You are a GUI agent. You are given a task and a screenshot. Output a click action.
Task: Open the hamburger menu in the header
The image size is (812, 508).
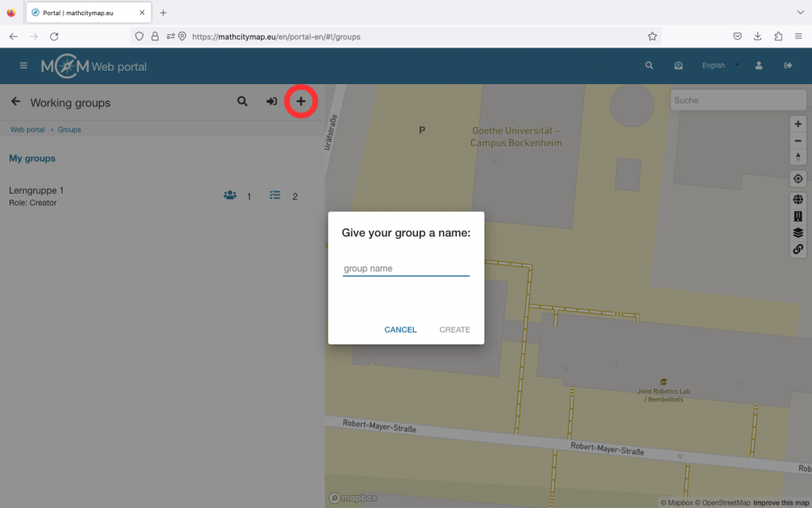24,66
